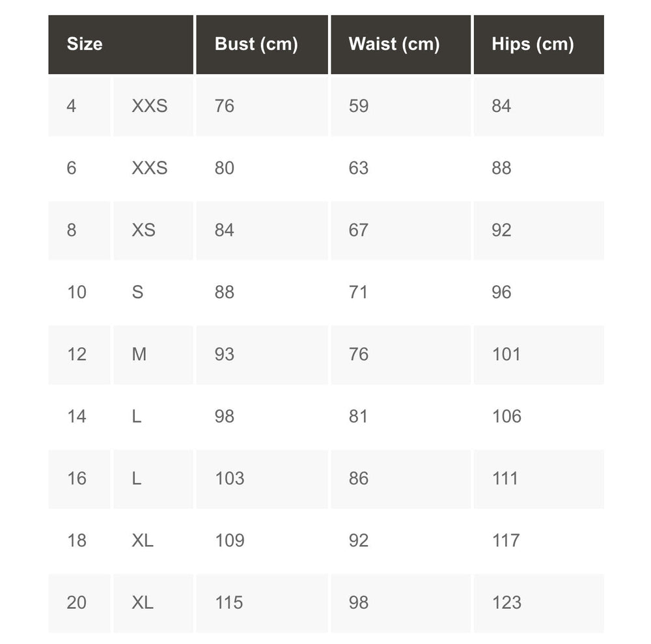The height and width of the screenshot is (644, 651).
Task: Click bust value 88
Action: pos(225,292)
